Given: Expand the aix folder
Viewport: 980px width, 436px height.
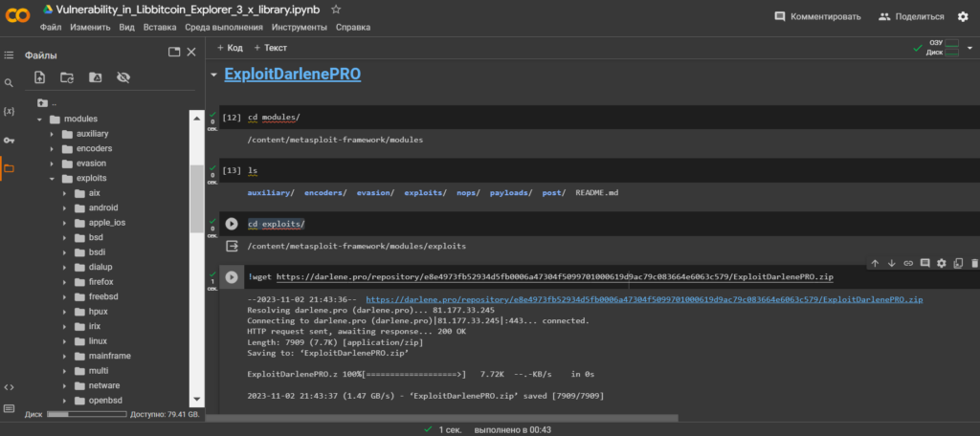Looking at the screenshot, I should coord(64,193).
